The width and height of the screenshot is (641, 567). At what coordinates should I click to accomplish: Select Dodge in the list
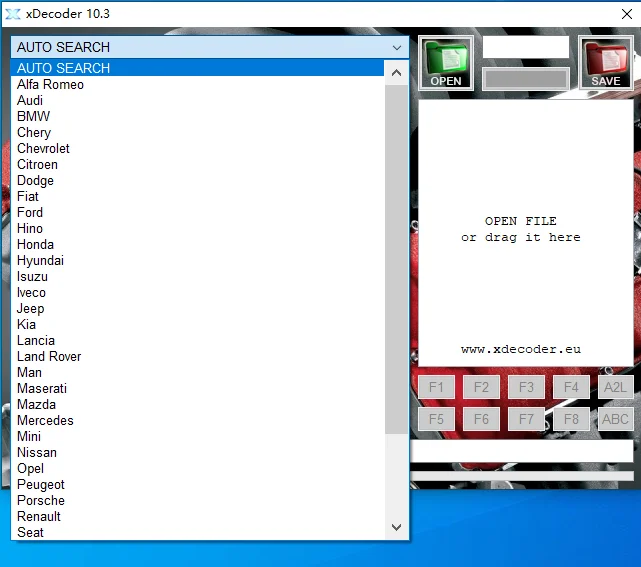coord(197,180)
